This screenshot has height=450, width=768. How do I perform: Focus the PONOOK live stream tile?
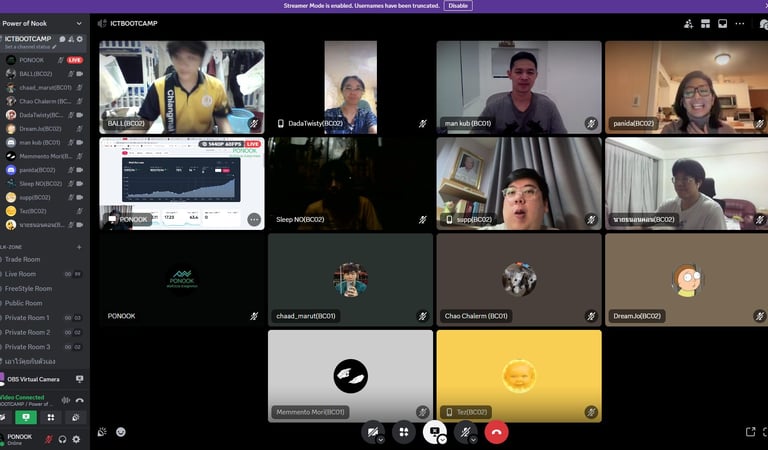tap(182, 184)
